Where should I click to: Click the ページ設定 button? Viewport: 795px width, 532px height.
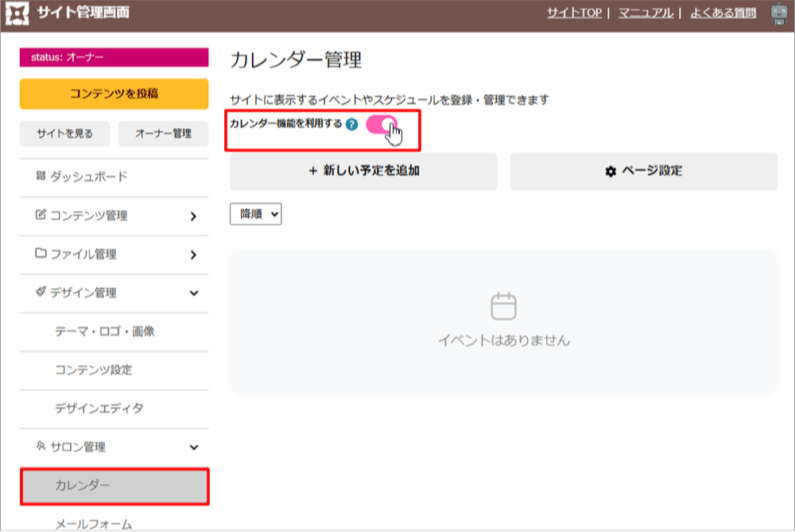click(643, 171)
